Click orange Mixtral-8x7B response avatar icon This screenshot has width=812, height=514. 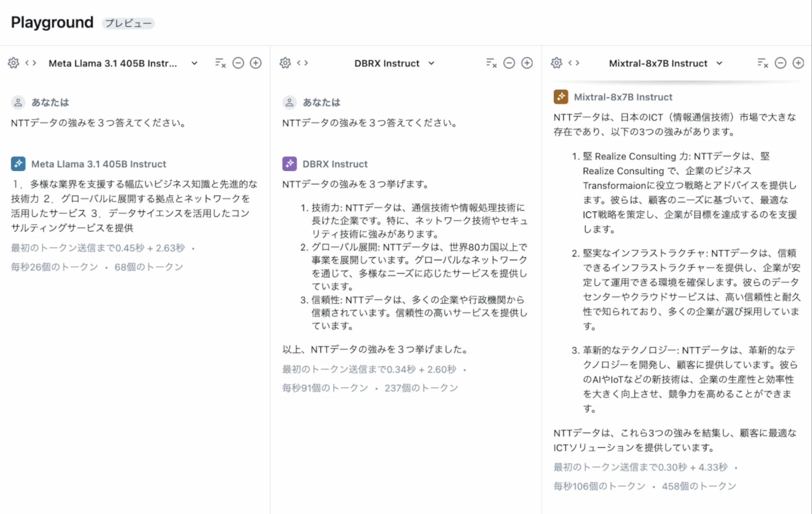click(561, 97)
